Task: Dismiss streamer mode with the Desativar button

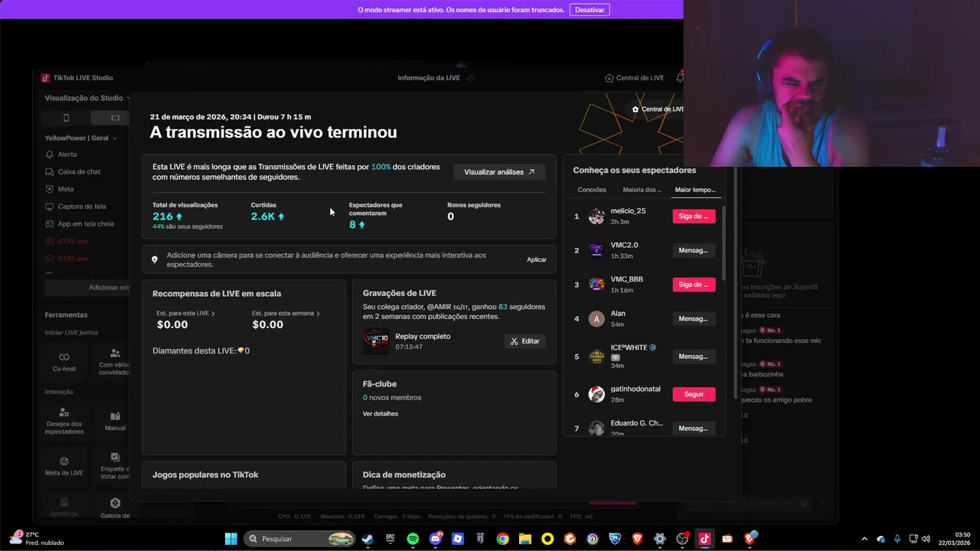Action: [x=590, y=10]
